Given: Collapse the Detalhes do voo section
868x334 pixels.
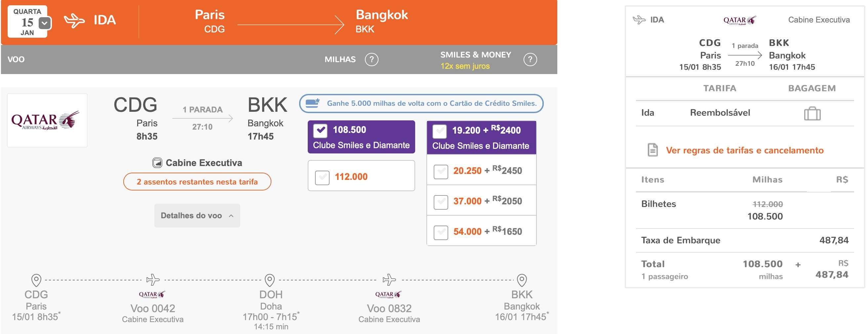Looking at the screenshot, I should (x=197, y=216).
